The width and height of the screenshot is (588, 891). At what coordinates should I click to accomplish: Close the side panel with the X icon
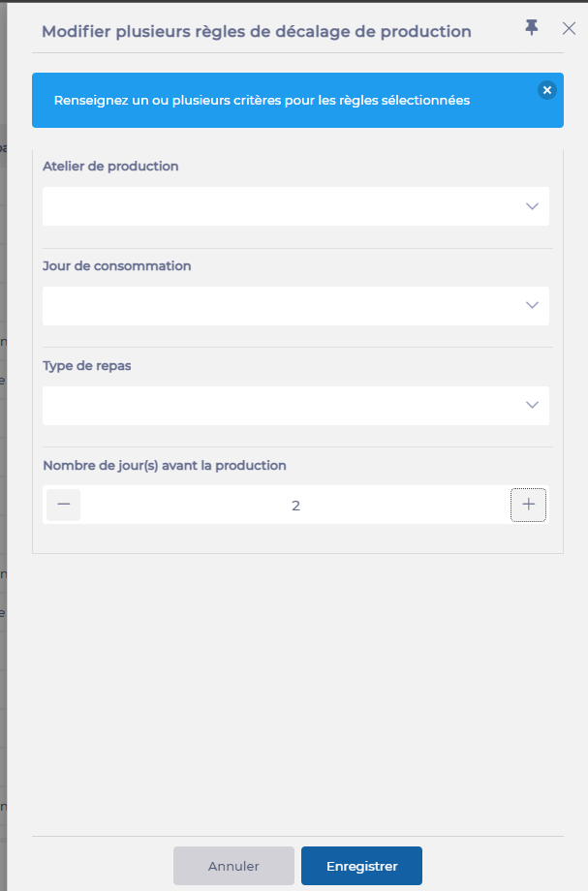(x=569, y=29)
